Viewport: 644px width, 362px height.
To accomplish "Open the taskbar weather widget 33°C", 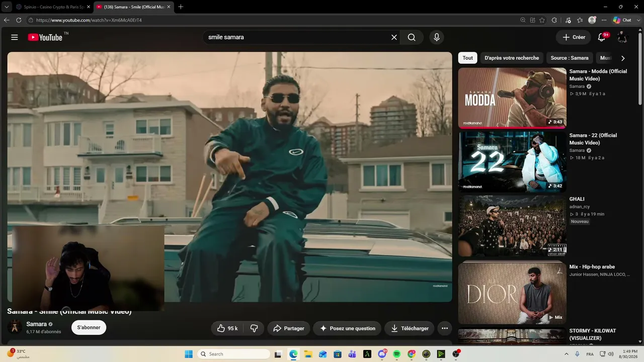I will (x=17, y=354).
